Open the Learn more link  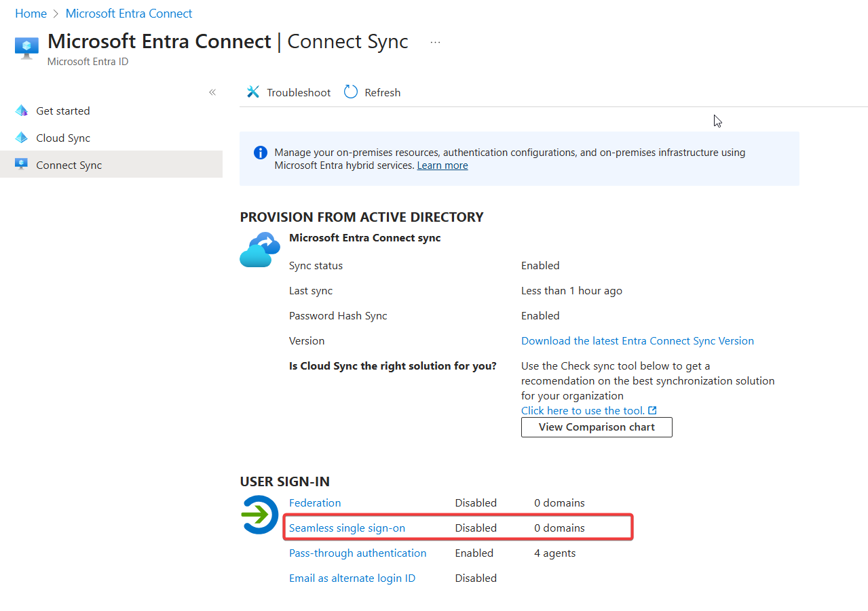(x=442, y=165)
